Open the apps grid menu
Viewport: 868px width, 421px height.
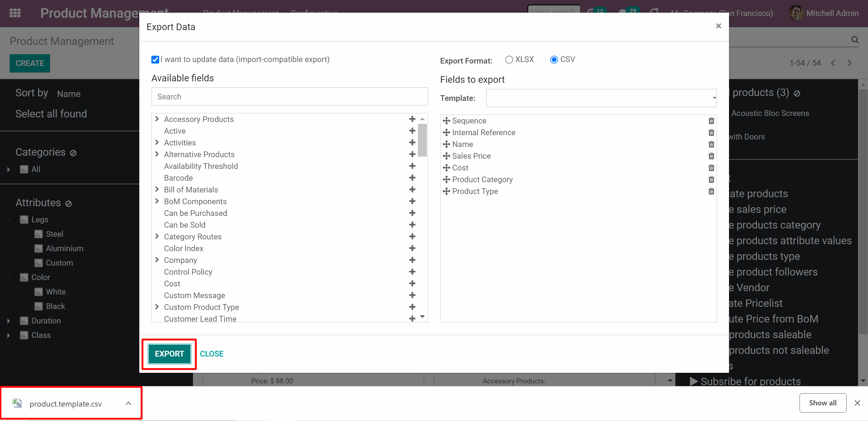[15, 13]
